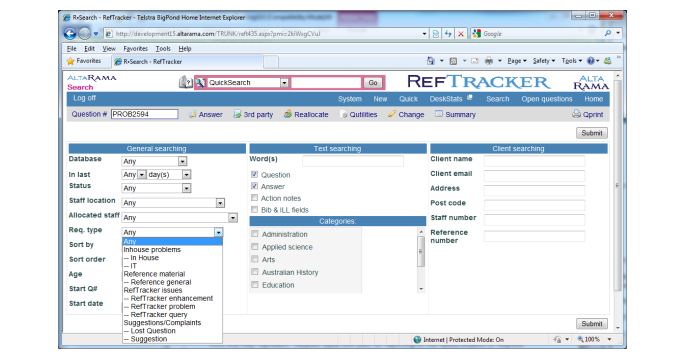The height and width of the screenshot is (362, 698).
Task: Click the Reallocate toolbar icon
Action: pyautogui.click(x=288, y=114)
